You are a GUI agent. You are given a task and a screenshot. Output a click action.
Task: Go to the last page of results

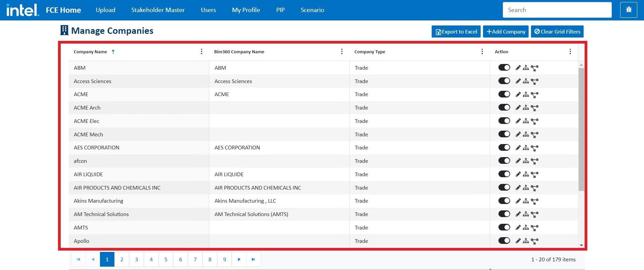tap(254, 259)
